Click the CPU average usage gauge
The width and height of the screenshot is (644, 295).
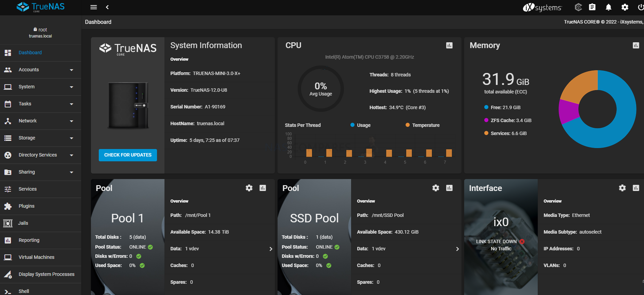coord(321,89)
